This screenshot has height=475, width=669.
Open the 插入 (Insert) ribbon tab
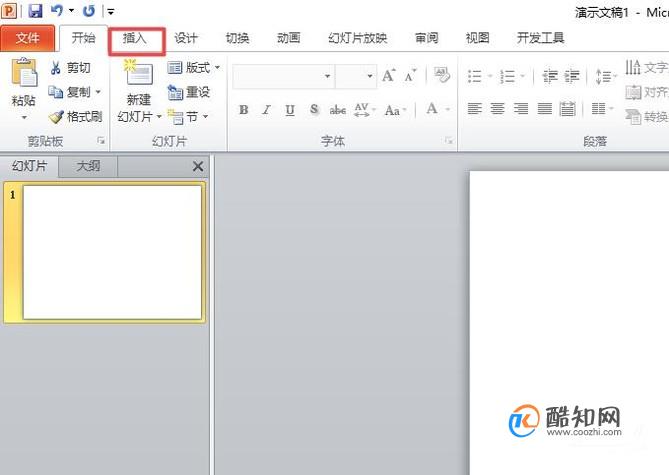coord(135,38)
